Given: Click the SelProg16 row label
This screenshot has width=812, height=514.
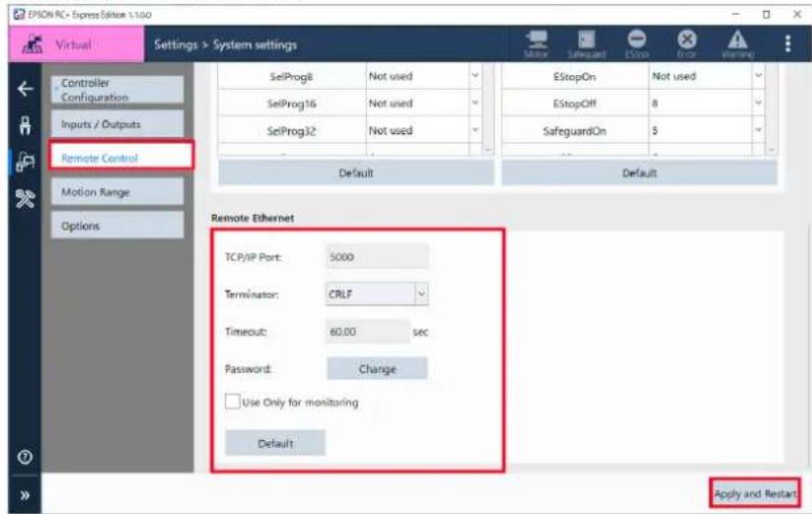Looking at the screenshot, I should [x=292, y=104].
